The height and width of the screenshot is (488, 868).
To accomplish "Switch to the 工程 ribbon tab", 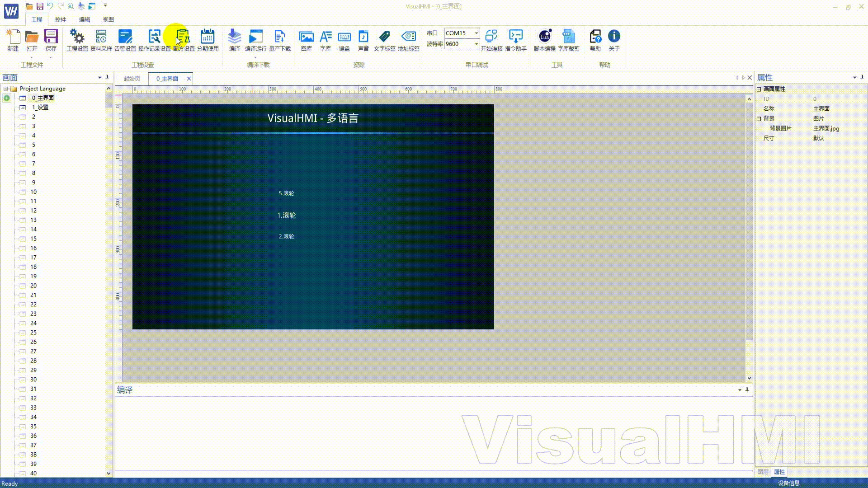I will click(x=37, y=19).
